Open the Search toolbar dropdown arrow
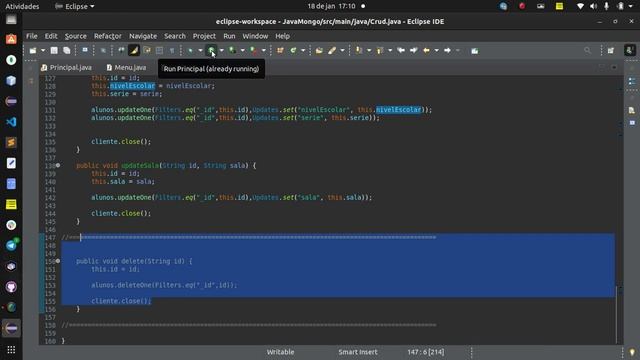The width and height of the screenshot is (640, 360). [342, 51]
